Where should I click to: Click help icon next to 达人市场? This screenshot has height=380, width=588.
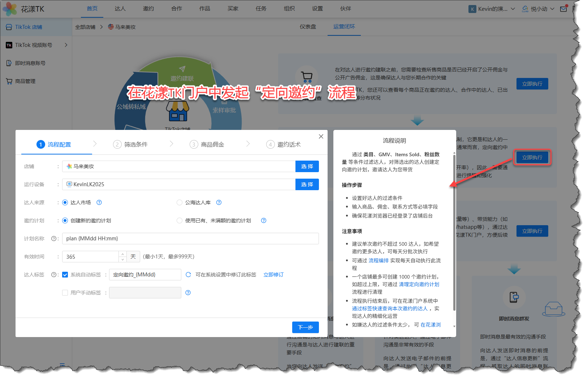[x=99, y=202]
